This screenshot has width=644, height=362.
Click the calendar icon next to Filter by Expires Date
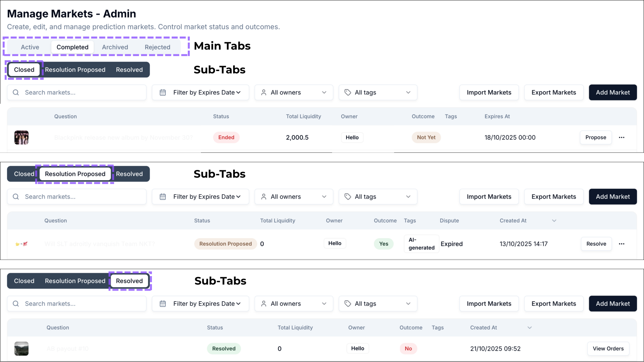(x=163, y=93)
